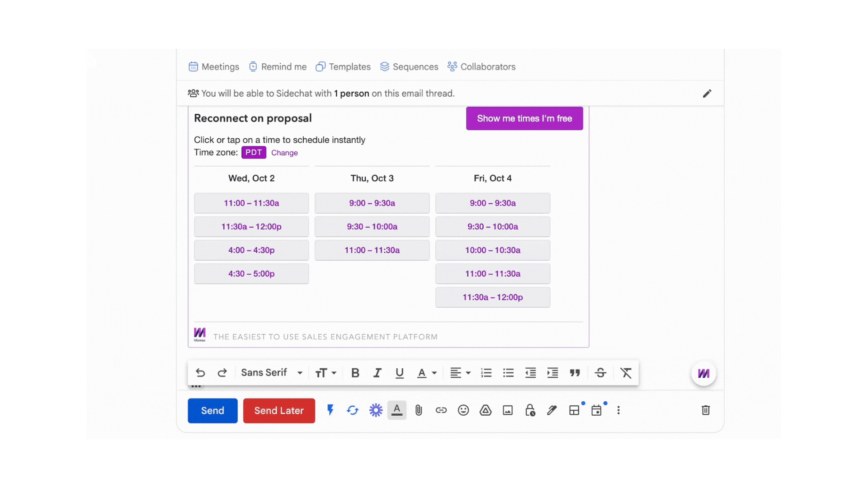Click the round Mixmax button
This screenshot has height=488, width=868.
pos(703,373)
